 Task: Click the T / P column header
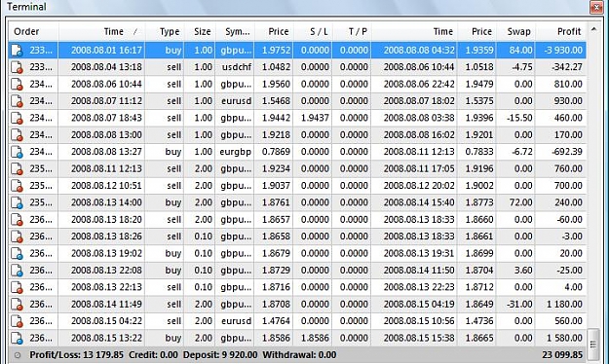point(352,31)
